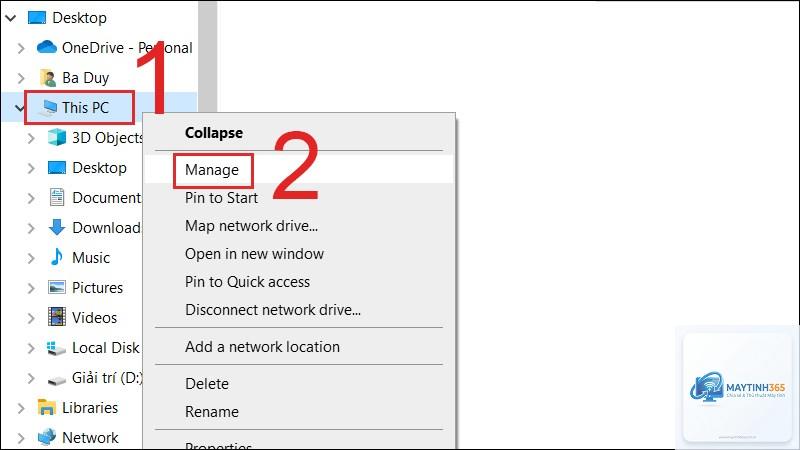Click the Libraries folder icon
800x450 pixels.
[x=46, y=407]
